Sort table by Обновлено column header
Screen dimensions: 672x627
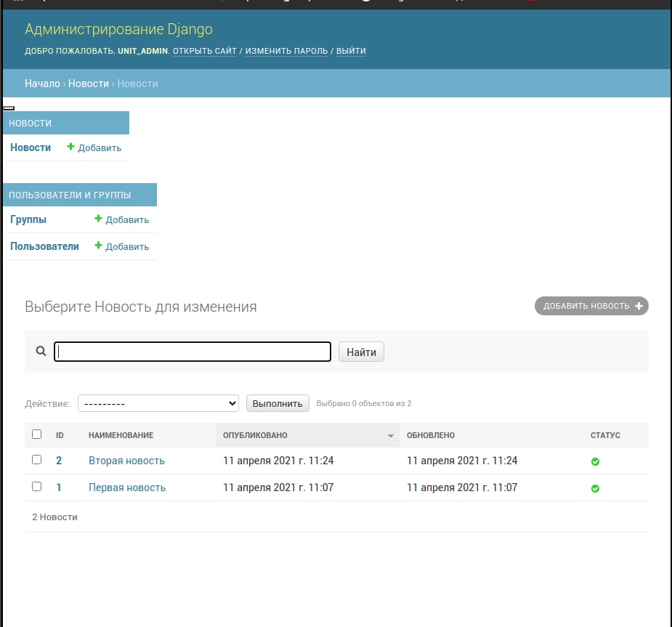click(431, 435)
